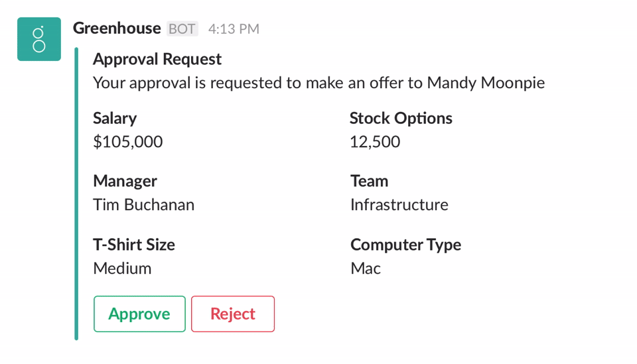Select the Medium t-shirt size value
This screenshot has width=637, height=364.
(122, 269)
